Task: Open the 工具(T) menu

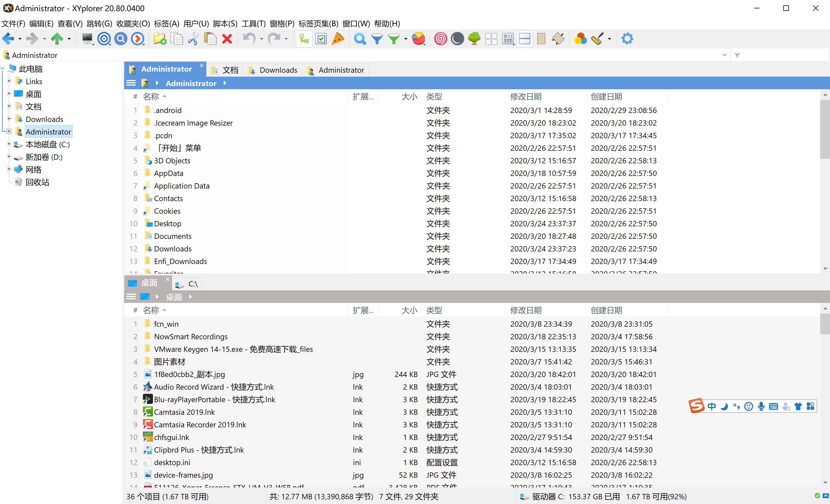Action: [253, 23]
